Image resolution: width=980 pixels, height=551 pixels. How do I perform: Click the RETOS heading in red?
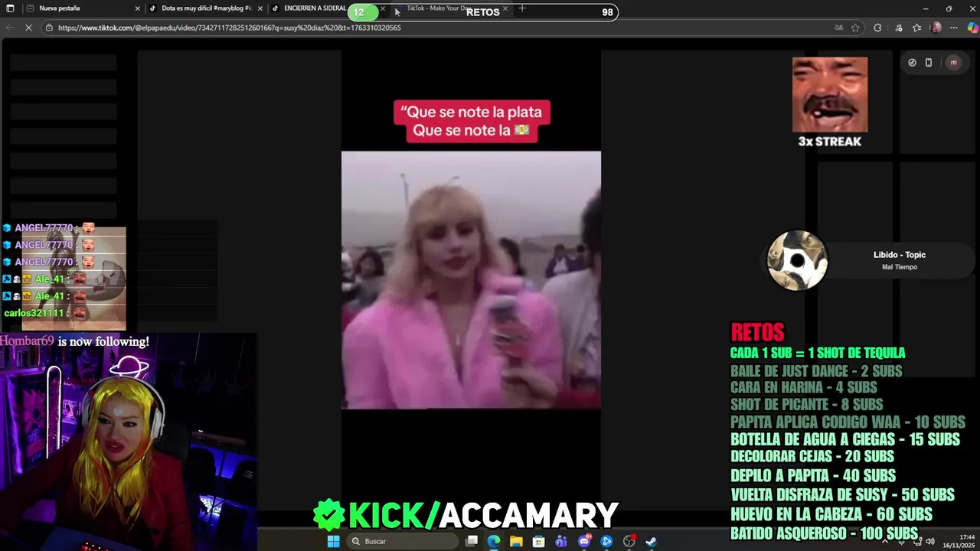pos(757,332)
